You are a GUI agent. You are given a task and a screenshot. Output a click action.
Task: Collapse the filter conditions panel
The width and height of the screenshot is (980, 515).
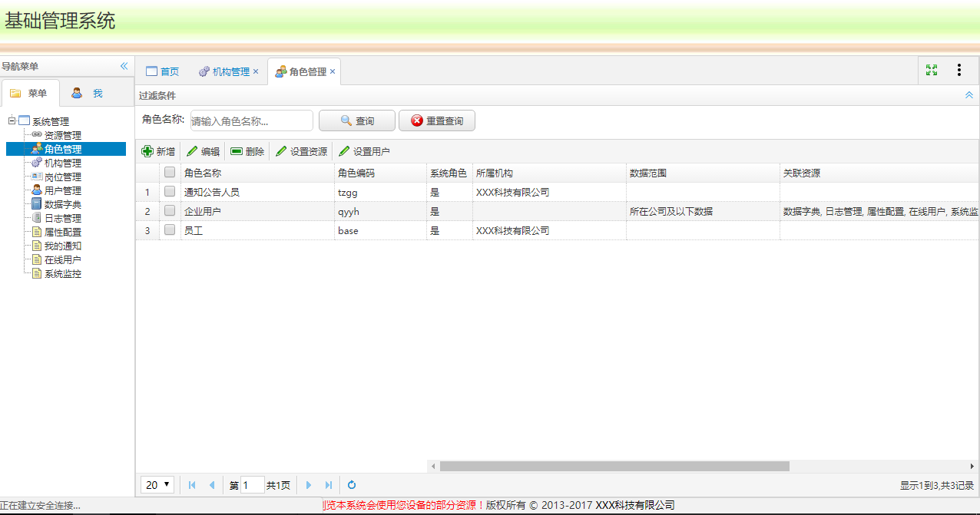click(969, 94)
